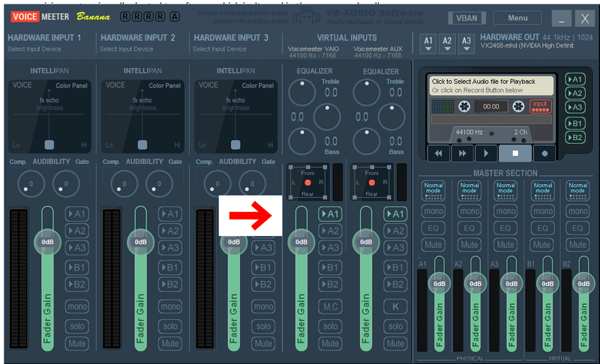The image size is (600, 364).
Task: Fast forward the cassette playback
Action: [x=462, y=154]
